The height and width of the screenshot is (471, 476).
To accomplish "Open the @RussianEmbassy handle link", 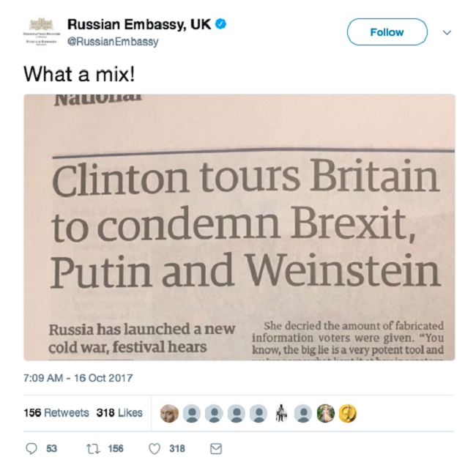I will [113, 42].
